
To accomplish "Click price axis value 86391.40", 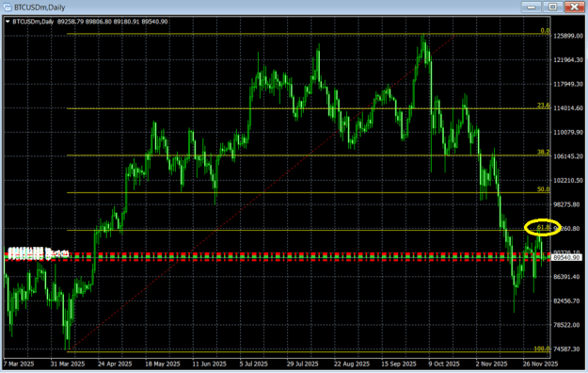I will pos(566,277).
